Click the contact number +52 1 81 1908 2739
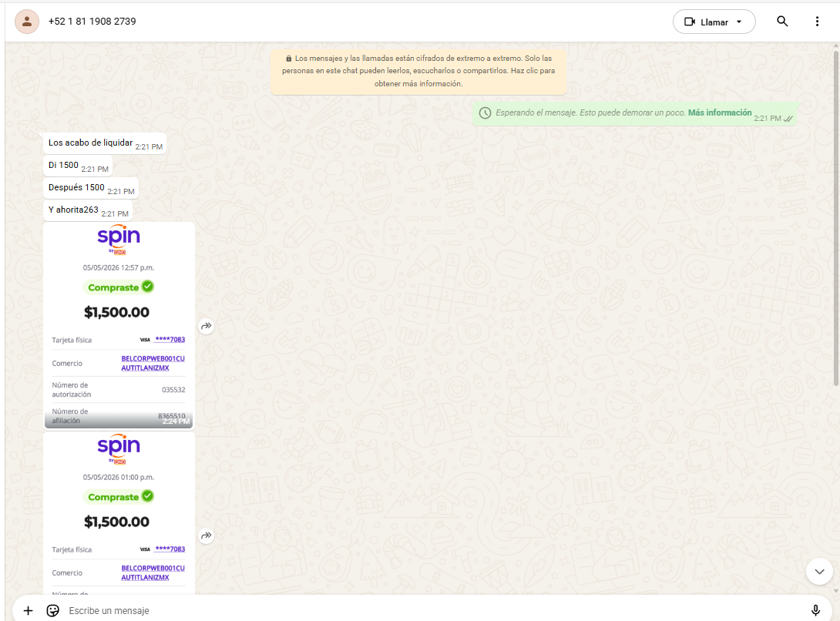Screen dimensions: 840x621 pos(92,22)
